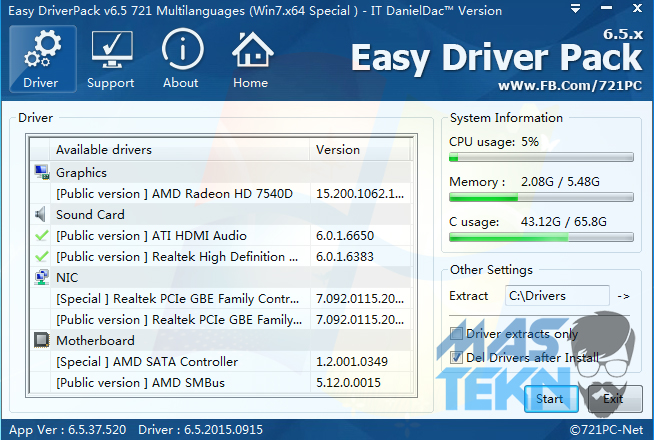The width and height of the screenshot is (654, 440).
Task: Click version 6.0.1.6383 cell
Action: tap(360, 256)
